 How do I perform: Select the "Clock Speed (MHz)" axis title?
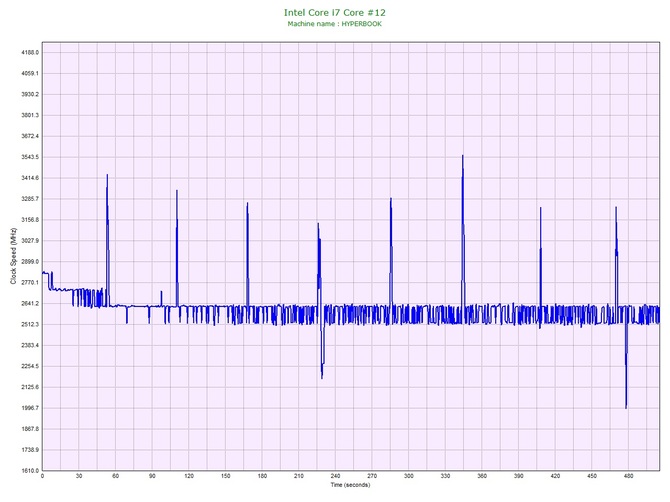(14, 256)
